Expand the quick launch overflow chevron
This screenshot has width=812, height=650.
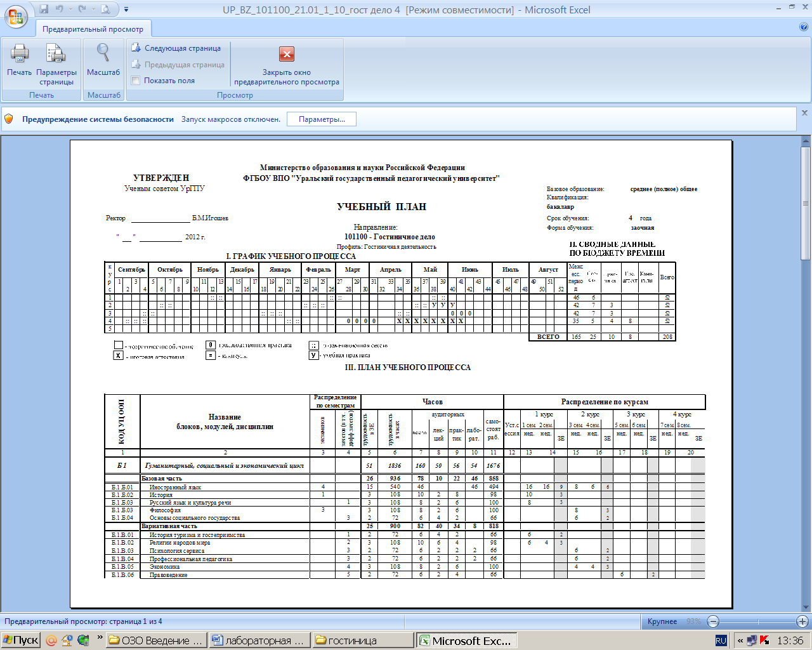click(100, 637)
